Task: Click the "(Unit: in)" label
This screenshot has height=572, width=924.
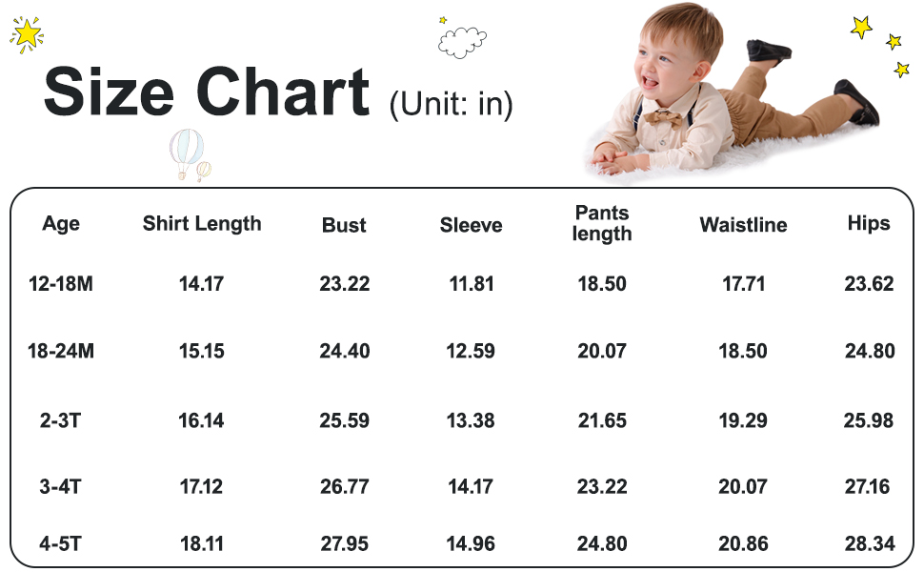Action: 451,104
